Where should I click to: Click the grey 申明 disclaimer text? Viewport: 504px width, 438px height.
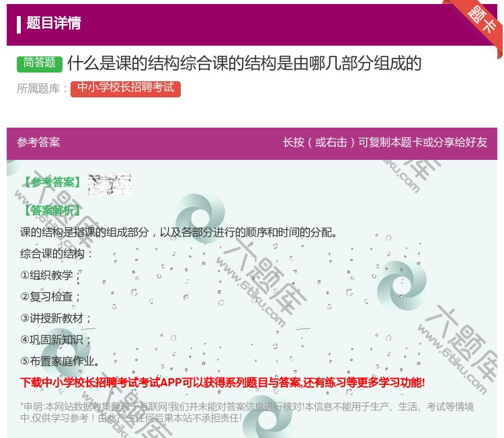pos(247,412)
